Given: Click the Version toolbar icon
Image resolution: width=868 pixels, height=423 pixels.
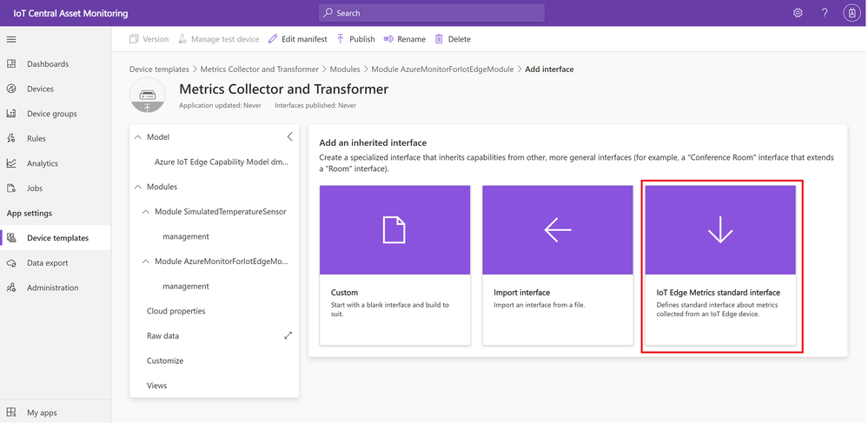Looking at the screenshot, I should 134,39.
